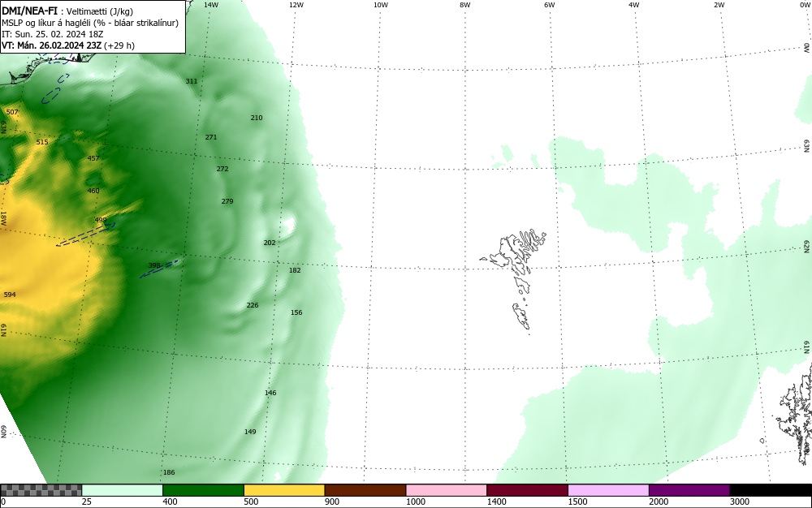Click the map value 594
812x508 pixels.
pos(9,295)
